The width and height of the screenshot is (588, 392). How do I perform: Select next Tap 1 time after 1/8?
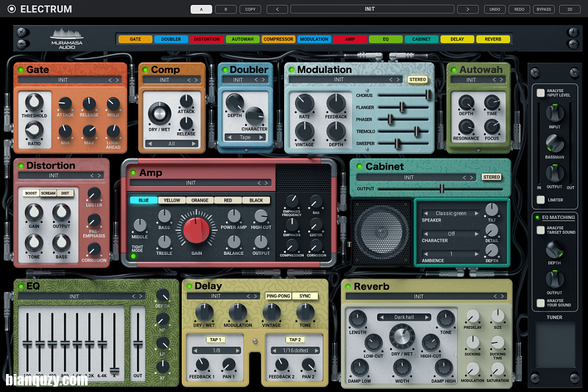click(x=238, y=351)
